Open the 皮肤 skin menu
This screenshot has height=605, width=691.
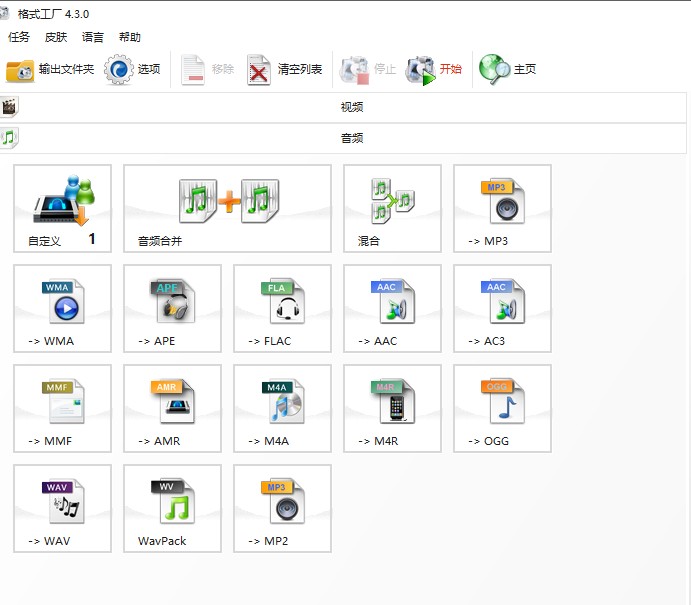pyautogui.click(x=56, y=37)
